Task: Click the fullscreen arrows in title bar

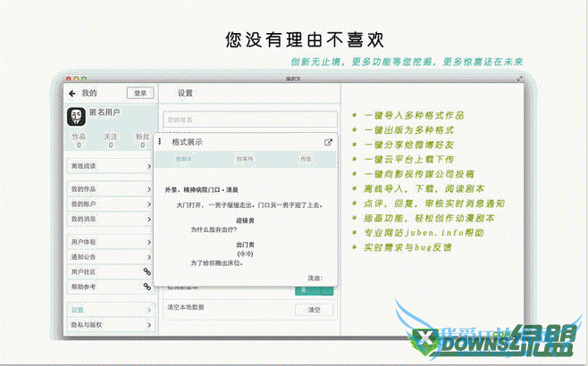Action: [519, 79]
